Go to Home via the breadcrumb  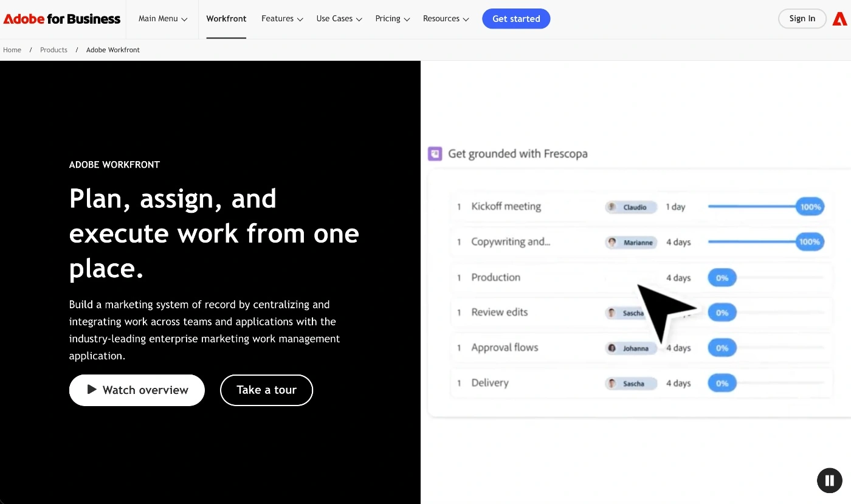(12, 50)
